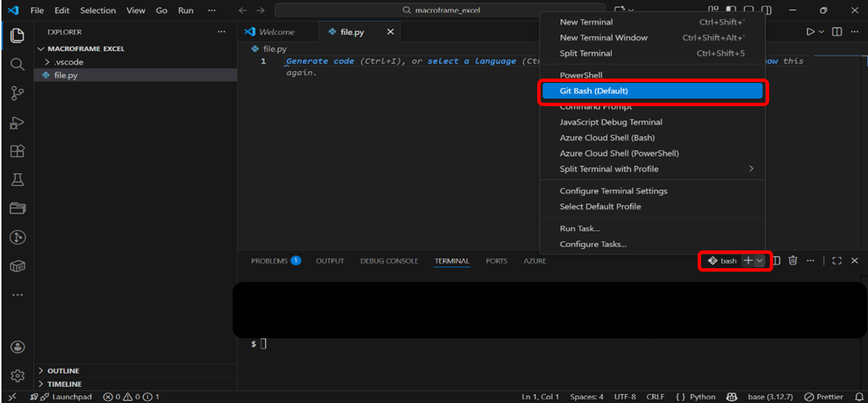Open the Selection menu
Screen dimensions: 868x403
[x=98, y=10]
